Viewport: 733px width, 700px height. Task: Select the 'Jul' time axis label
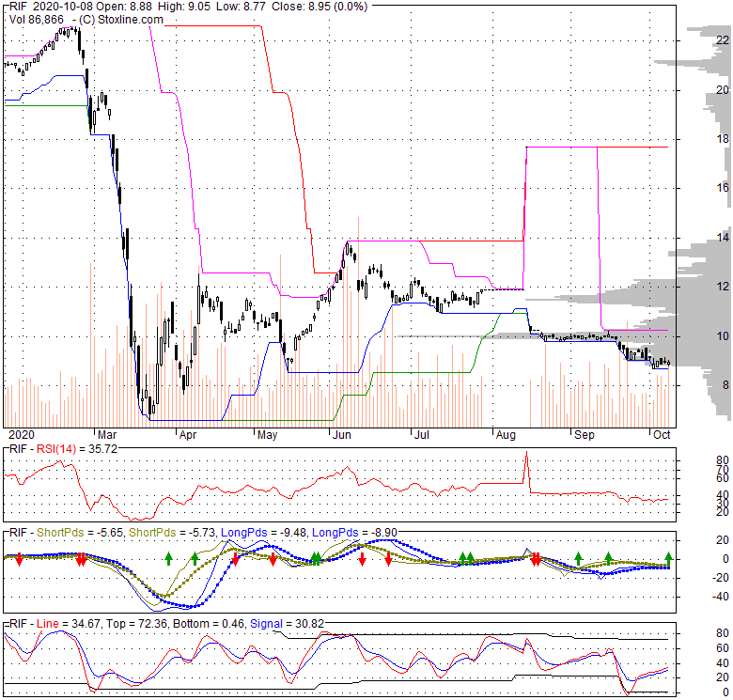pyautogui.click(x=422, y=435)
